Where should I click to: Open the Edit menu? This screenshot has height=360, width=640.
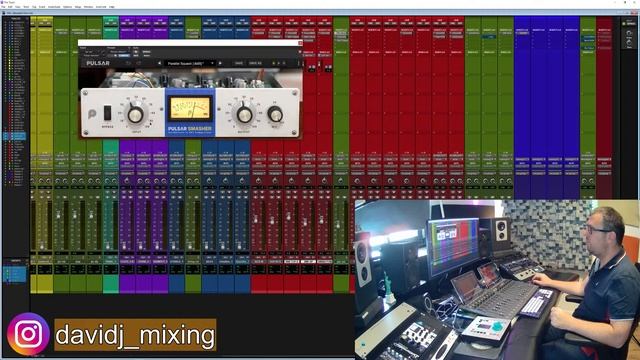point(10,7)
